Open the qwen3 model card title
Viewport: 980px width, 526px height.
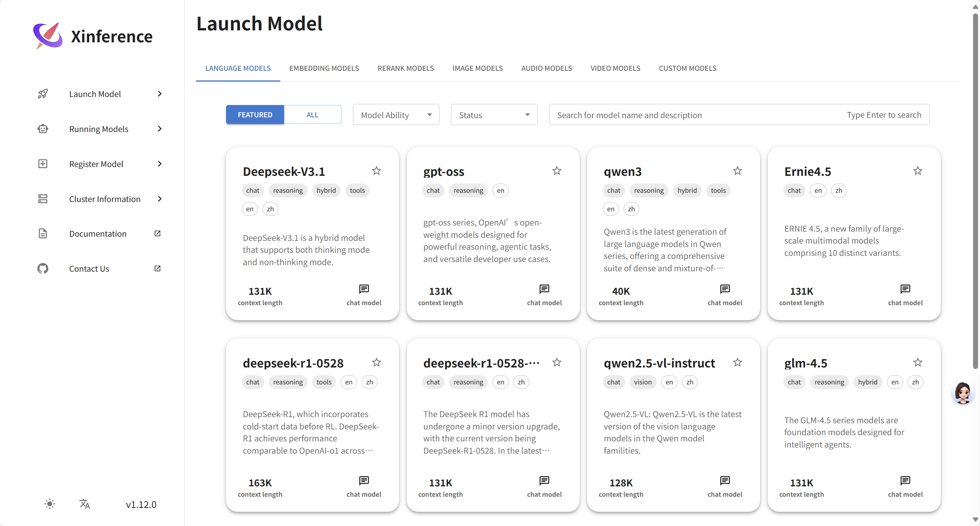(x=622, y=172)
